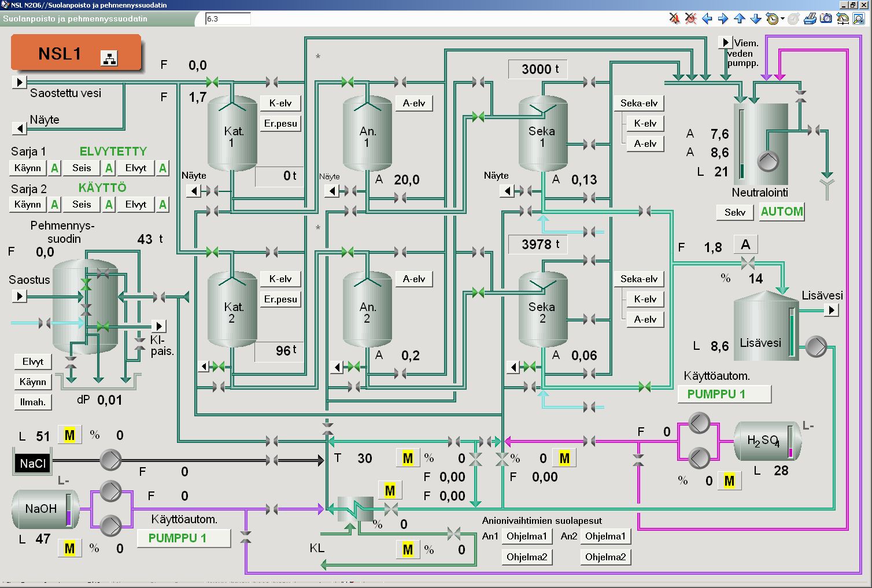Viewport: 872px width, 588px height.
Task: Select the lower H2SO4 pump symbol
Action: [x=699, y=457]
